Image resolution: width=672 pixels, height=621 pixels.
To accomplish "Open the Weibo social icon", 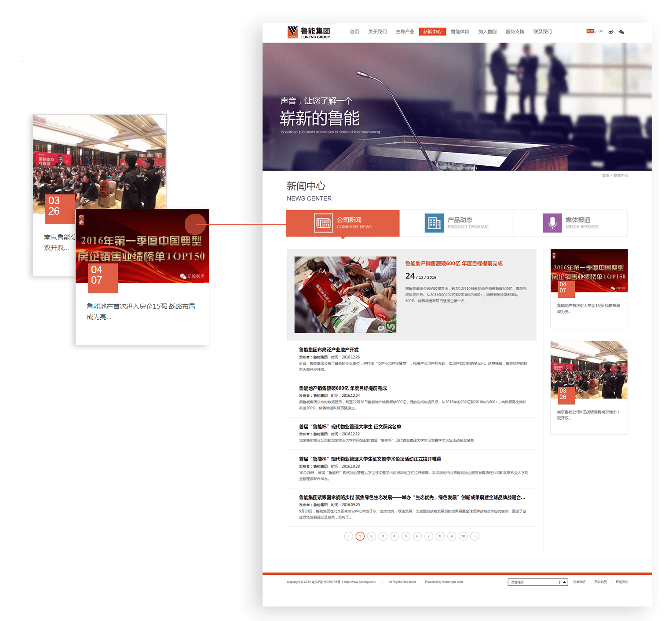I will click(x=611, y=32).
